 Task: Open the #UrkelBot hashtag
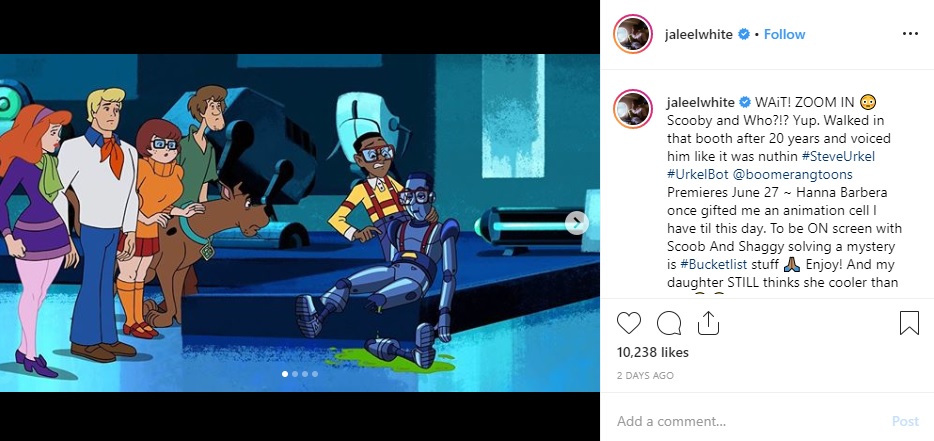(x=696, y=175)
